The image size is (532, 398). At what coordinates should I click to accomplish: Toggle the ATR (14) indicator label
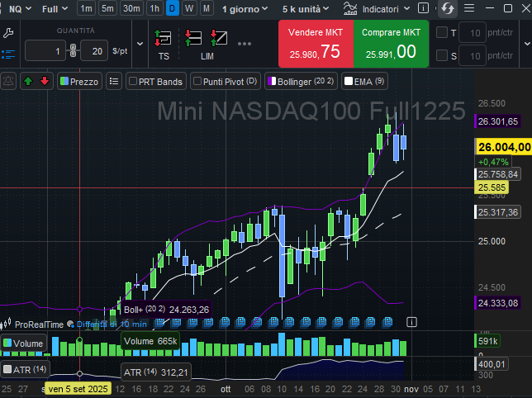pos(25,370)
